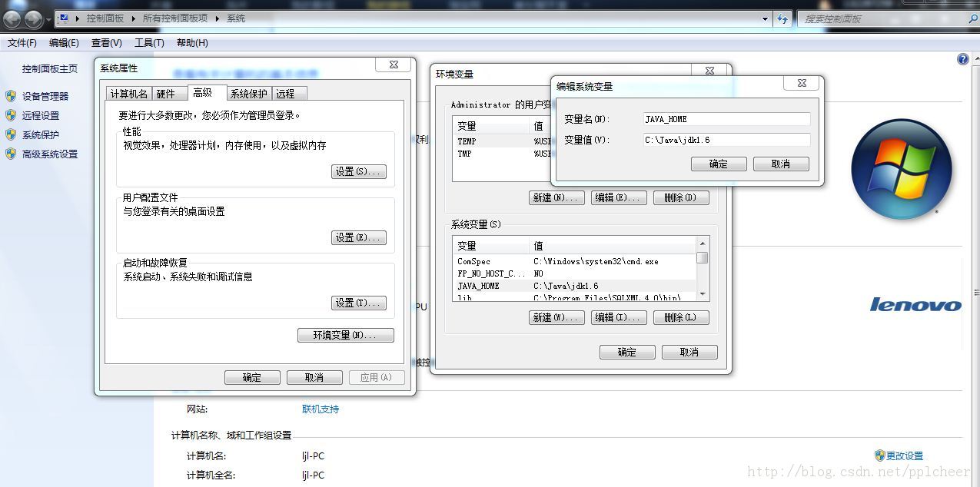Select the TEMP user variable row

(503, 141)
